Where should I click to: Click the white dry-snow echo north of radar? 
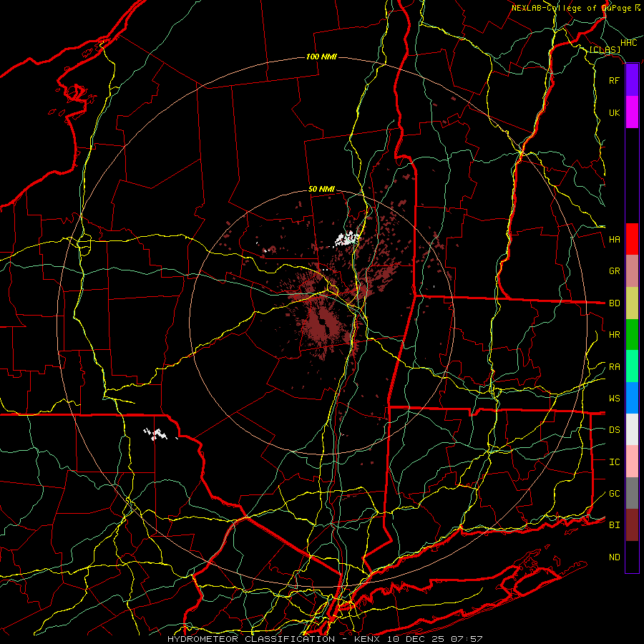[348, 238]
